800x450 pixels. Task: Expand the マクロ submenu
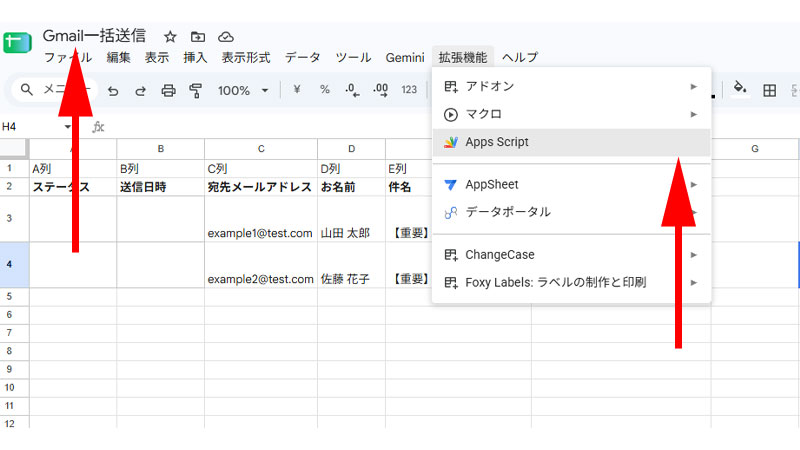tap(571, 114)
